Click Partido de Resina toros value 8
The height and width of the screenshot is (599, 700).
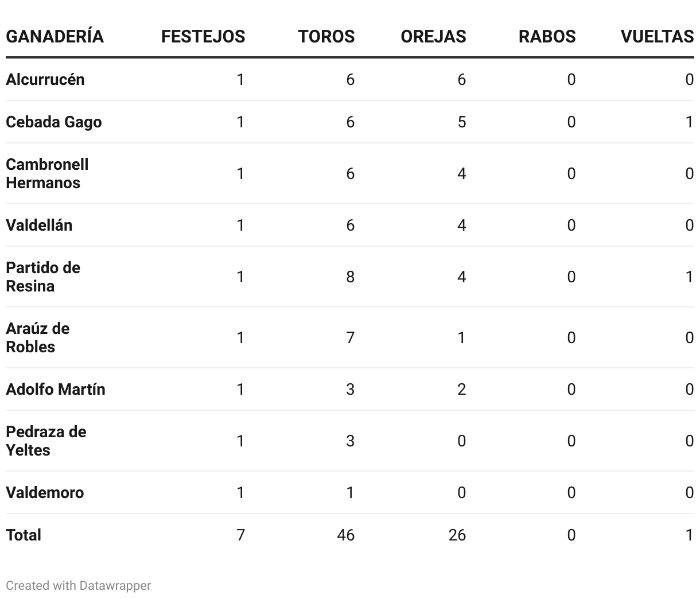(350, 277)
